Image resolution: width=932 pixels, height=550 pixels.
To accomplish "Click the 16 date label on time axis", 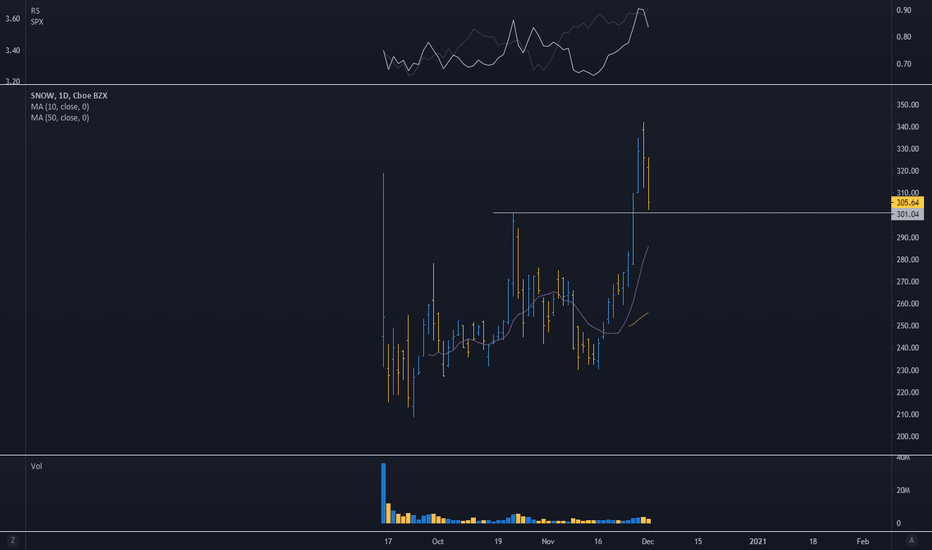I will point(598,541).
